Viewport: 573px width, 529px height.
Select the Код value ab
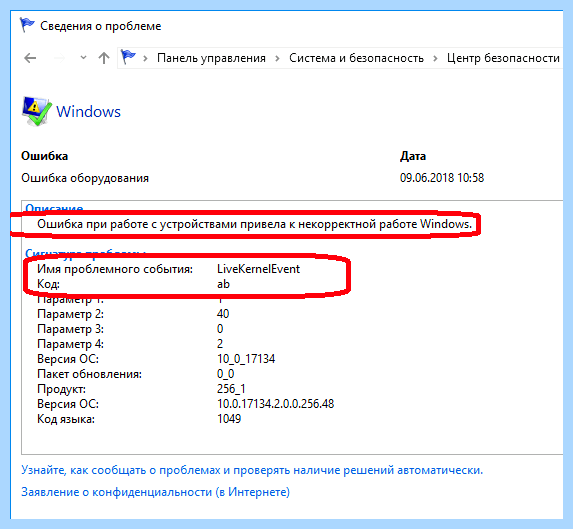[223, 284]
